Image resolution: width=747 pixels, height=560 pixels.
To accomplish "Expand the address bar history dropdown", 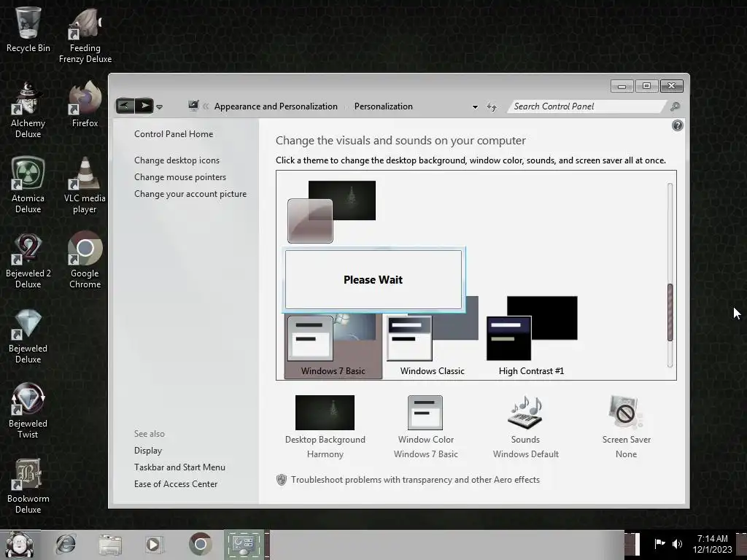I will (x=475, y=106).
